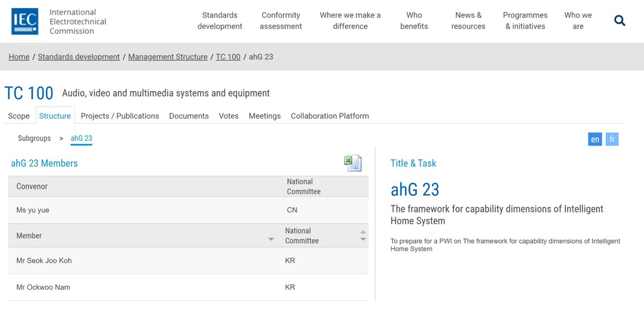Open News & resources menu
644x310 pixels.
point(468,21)
